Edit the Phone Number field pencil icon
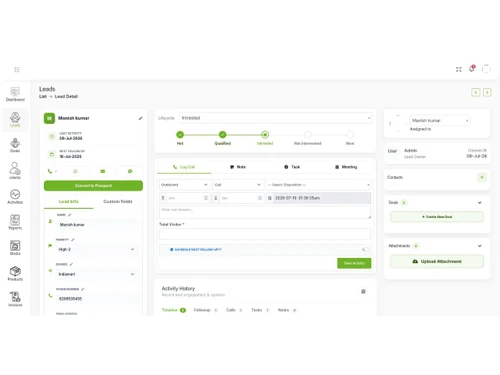 (82, 289)
